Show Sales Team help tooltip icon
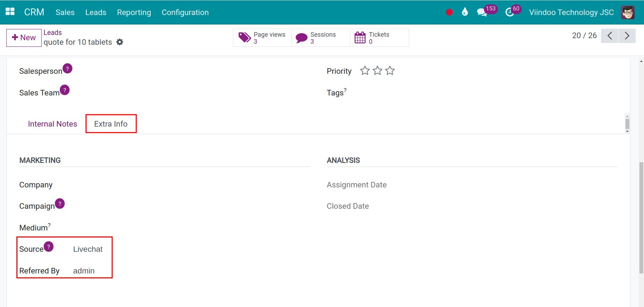This screenshot has width=644, height=307. click(65, 90)
